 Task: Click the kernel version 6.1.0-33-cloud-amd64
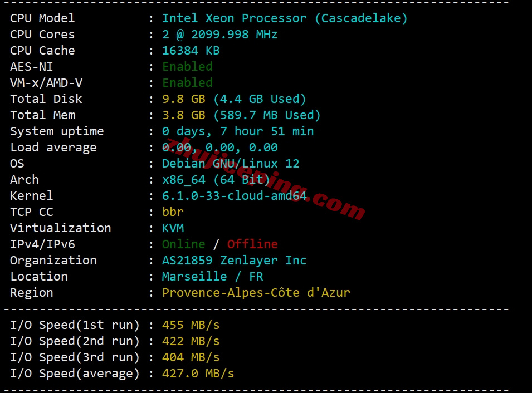[234, 196]
